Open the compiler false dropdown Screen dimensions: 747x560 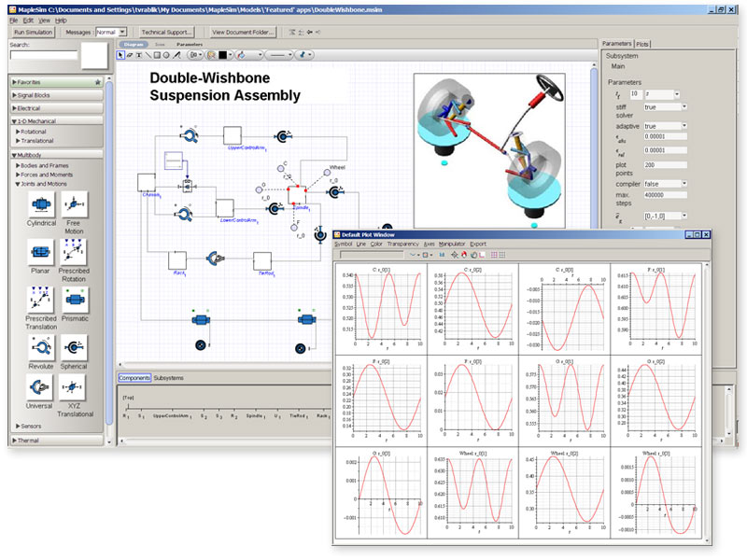point(665,184)
